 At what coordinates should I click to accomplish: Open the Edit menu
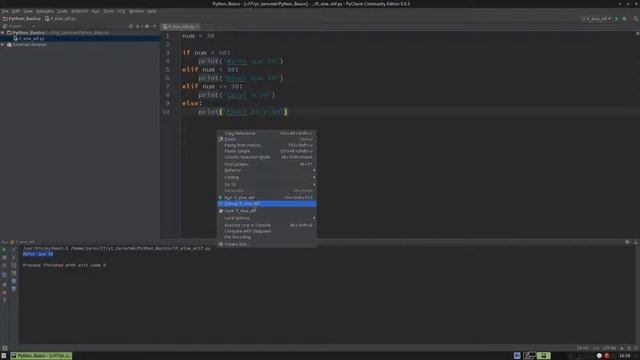(16, 11)
